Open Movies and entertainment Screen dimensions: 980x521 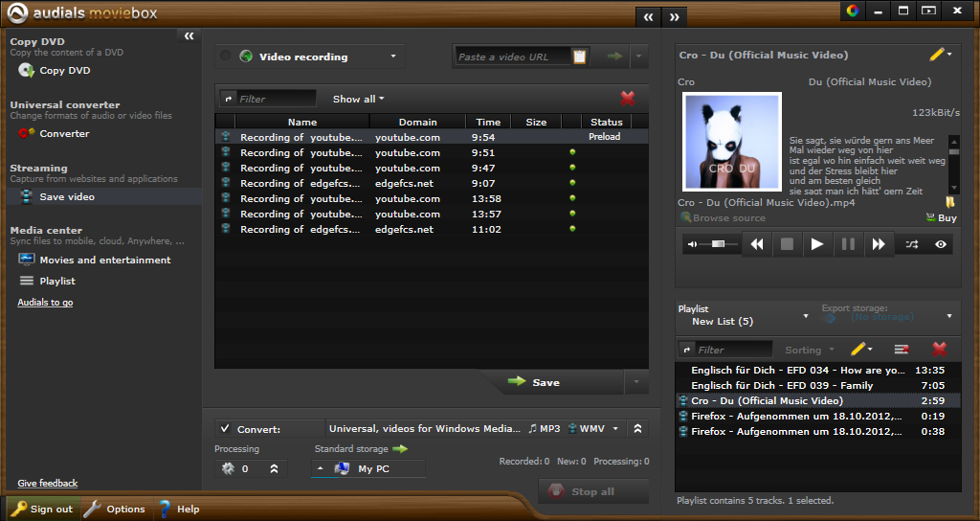pyautogui.click(x=95, y=260)
